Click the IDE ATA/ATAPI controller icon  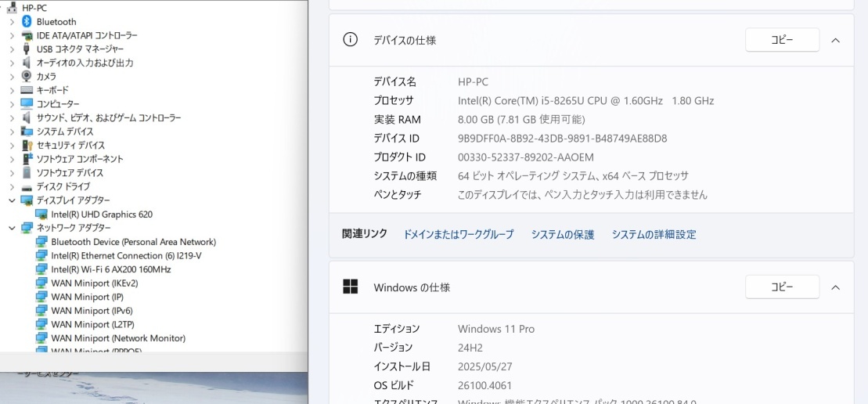(27, 35)
